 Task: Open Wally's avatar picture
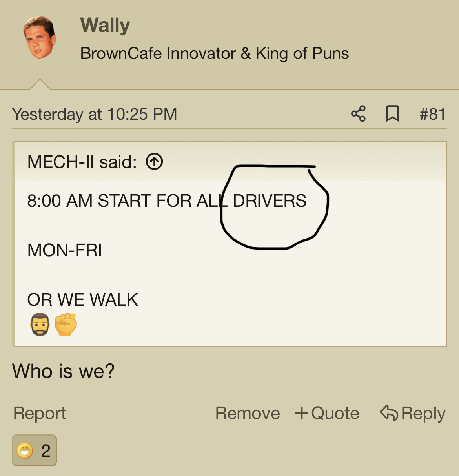pos(40,38)
